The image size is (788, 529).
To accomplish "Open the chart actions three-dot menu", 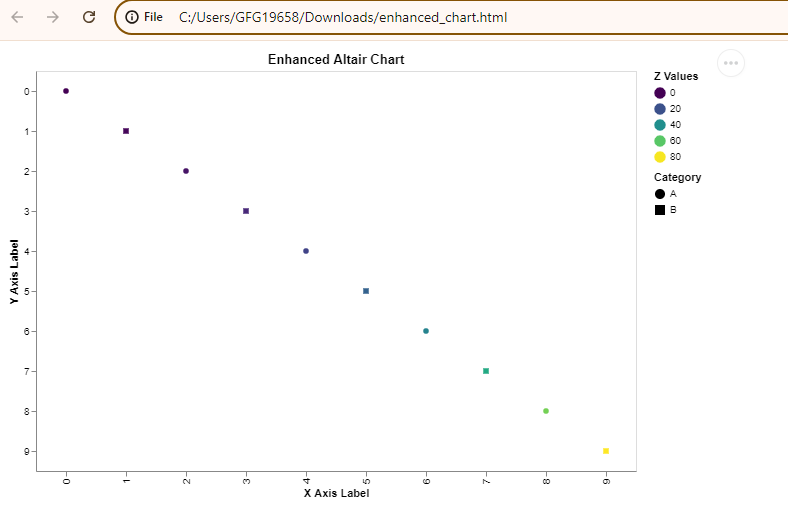I will pyautogui.click(x=731, y=63).
